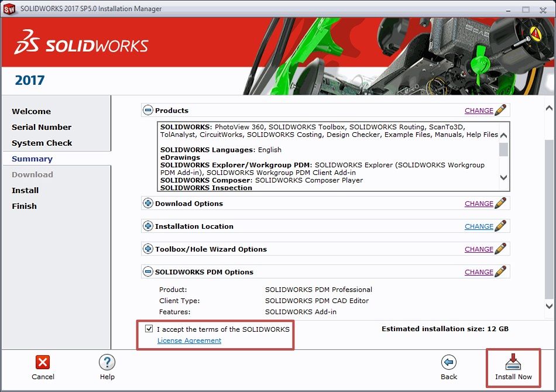556x392 pixels.
Task: Open the License Agreement link
Action: point(189,341)
